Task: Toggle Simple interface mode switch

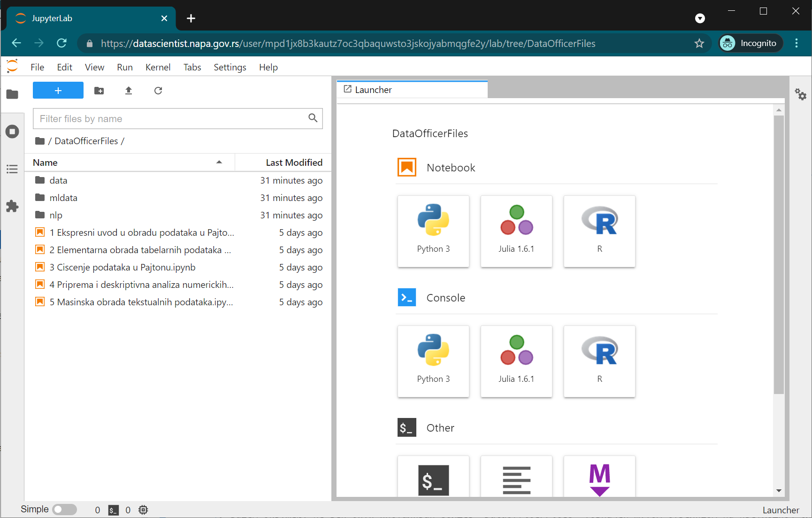Action: 64,510
